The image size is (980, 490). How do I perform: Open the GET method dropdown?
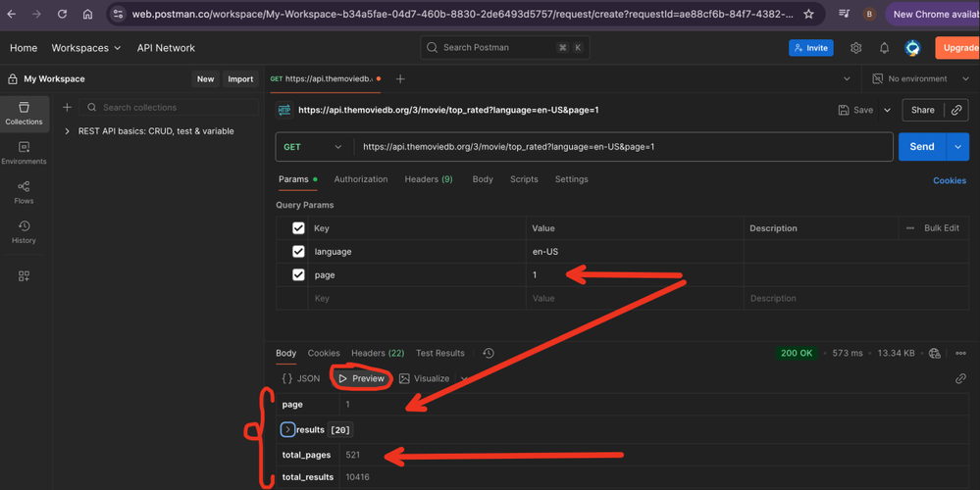coord(313,147)
